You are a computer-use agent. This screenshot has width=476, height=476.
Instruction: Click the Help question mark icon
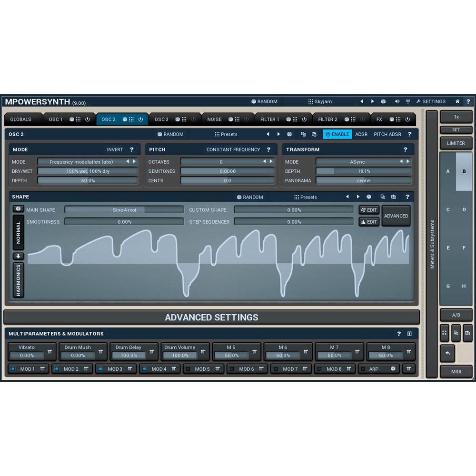pos(468,101)
